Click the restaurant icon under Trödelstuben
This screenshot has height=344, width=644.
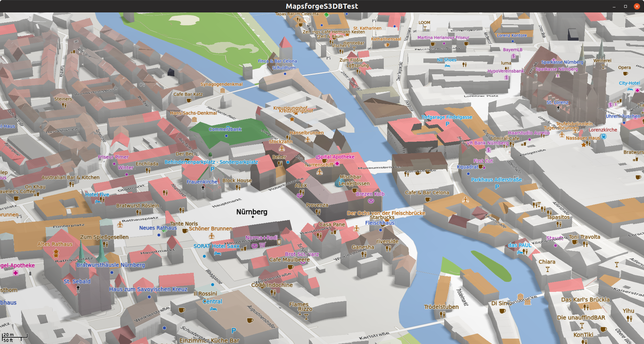(443, 314)
